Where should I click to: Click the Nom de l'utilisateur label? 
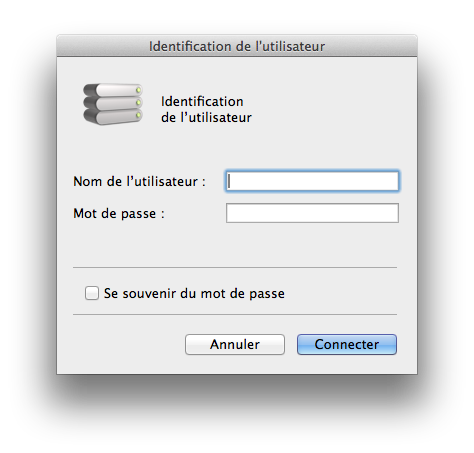pyautogui.click(x=139, y=182)
